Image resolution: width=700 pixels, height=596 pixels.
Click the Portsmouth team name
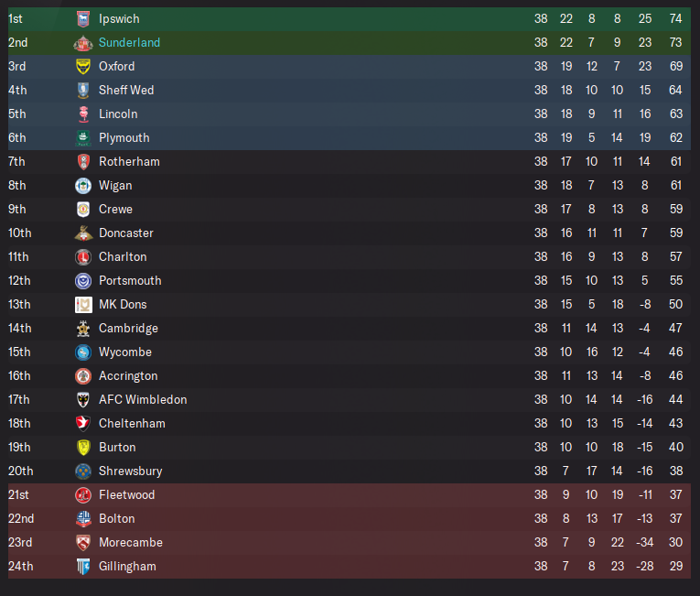click(x=130, y=280)
